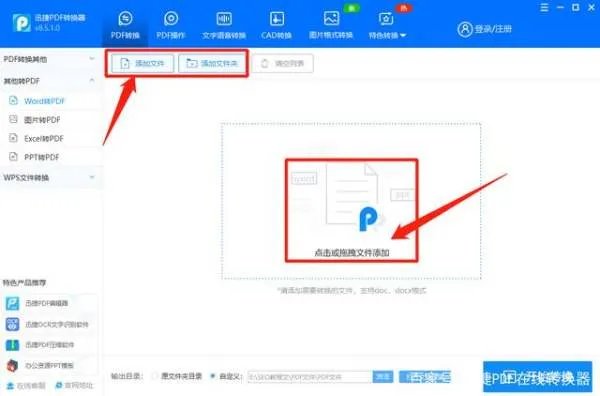Click the 官网地址 website link

tap(74, 386)
